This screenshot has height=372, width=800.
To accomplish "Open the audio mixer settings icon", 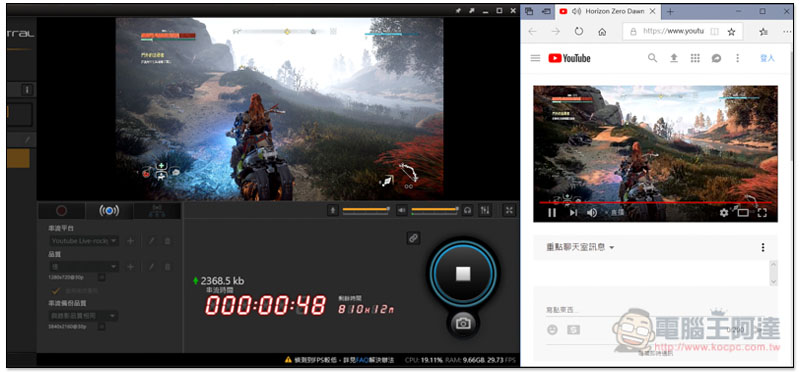I will pos(485,210).
